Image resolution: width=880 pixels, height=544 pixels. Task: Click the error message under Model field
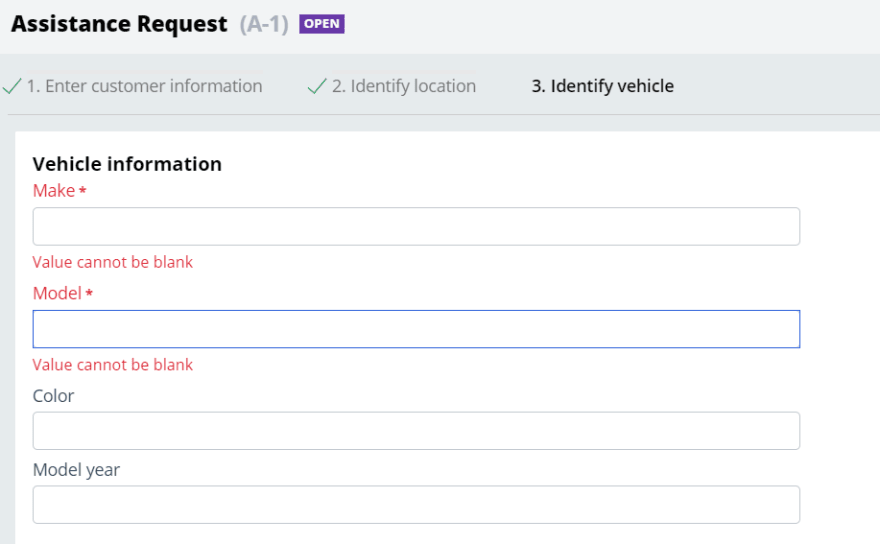(x=113, y=365)
